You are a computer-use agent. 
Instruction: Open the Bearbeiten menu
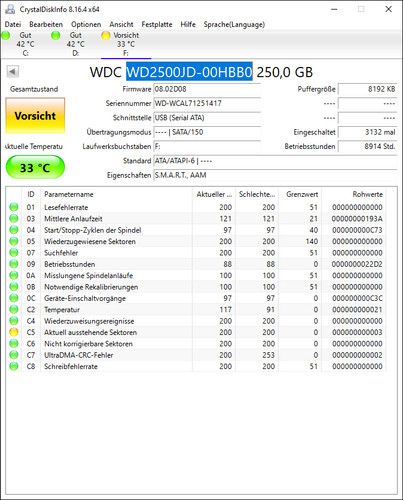tap(46, 24)
